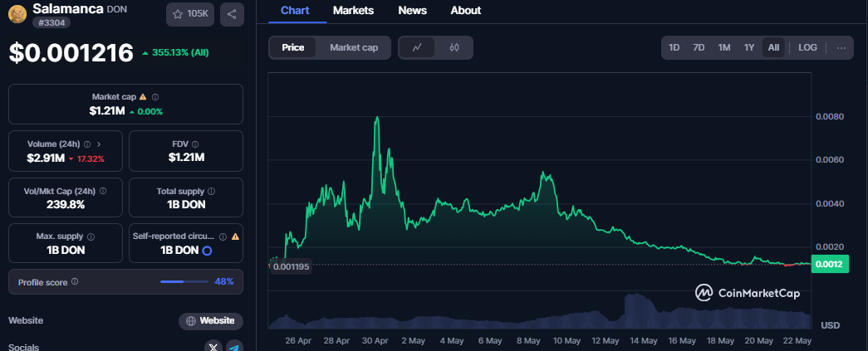Open the Vol/Mkt Cap (24h) info icon
Image resolution: width=868 pixels, height=351 pixels.
tap(103, 191)
